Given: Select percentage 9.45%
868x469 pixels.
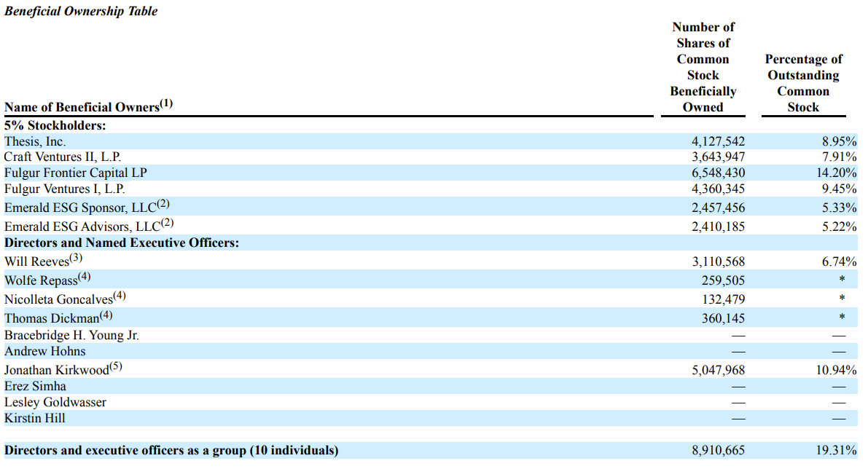Looking at the screenshot, I should [x=840, y=189].
